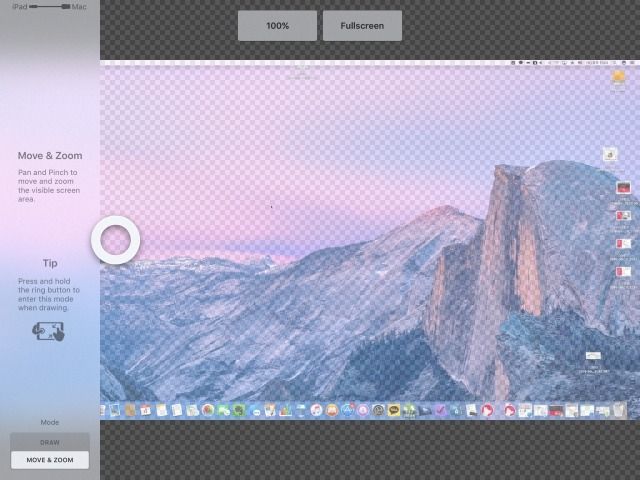Click the Fullscreen button
640x480 pixels.
tap(362, 26)
